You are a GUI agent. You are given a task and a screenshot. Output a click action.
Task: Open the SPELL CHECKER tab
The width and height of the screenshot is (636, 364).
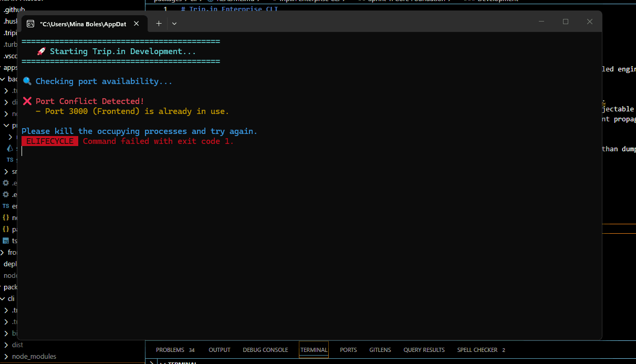pos(481,350)
